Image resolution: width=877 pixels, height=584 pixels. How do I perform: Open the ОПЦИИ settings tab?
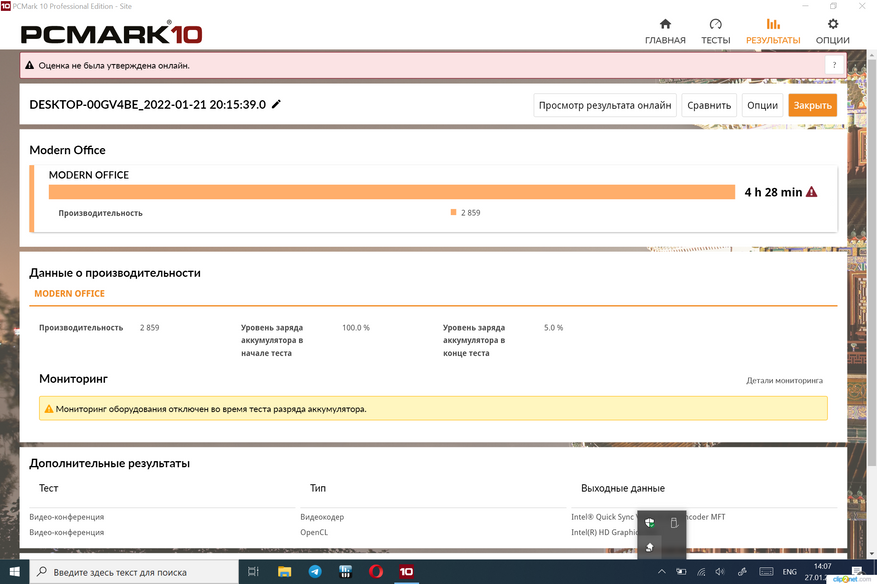[x=832, y=31]
